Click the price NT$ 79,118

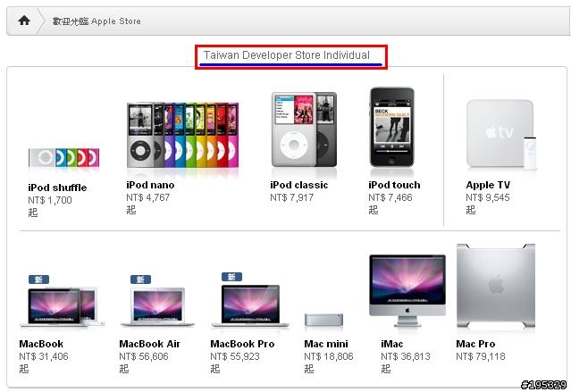pos(481,356)
